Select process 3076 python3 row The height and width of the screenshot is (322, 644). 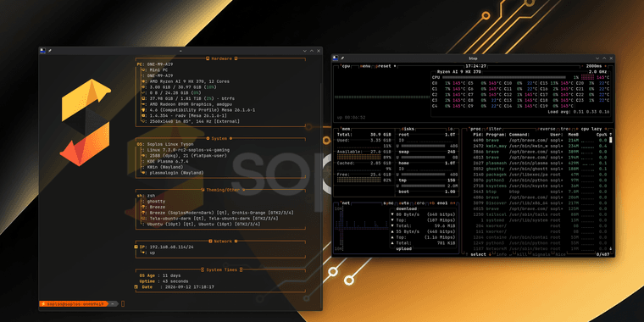pyautogui.click(x=539, y=180)
